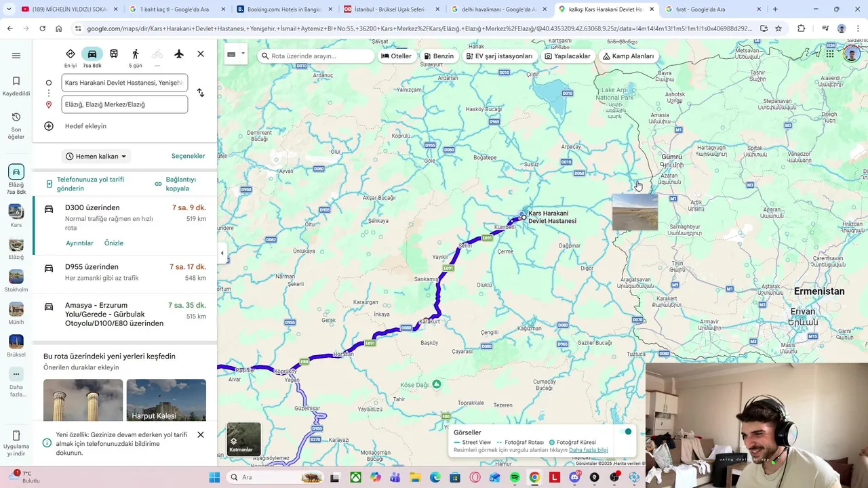Screen dimensions: 868x488
Task: Open Windows Start menu
Action: pyautogui.click(x=214, y=477)
